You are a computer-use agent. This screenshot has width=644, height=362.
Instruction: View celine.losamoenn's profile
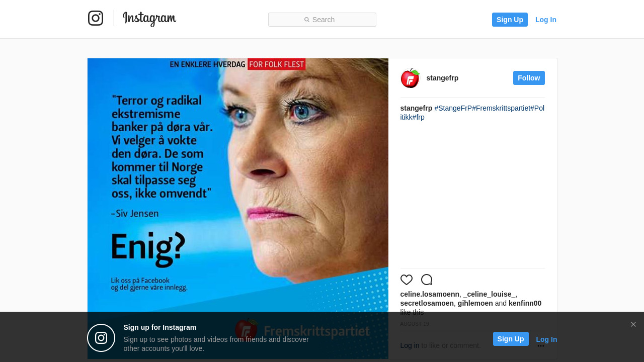[430, 294]
